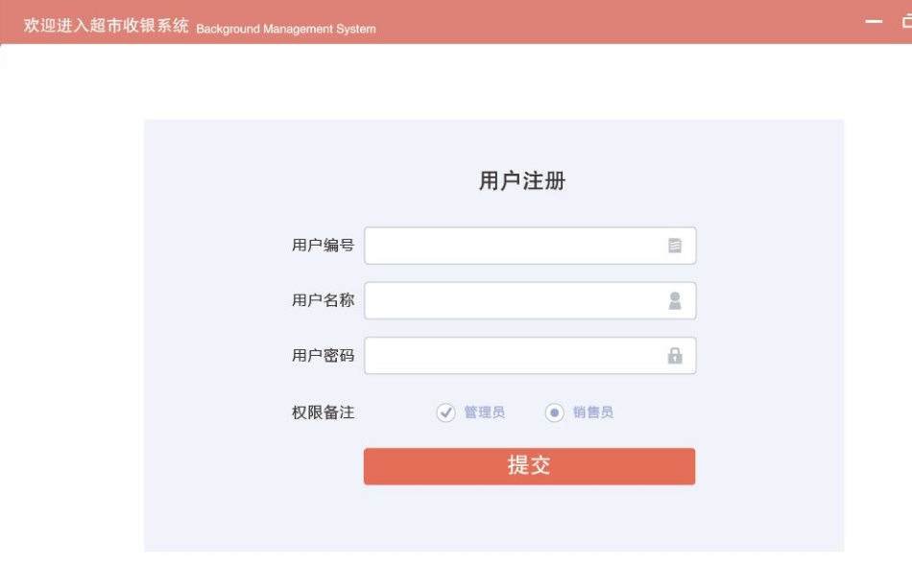Click the 权限备注 label
This screenshot has height=588, width=912.
pyautogui.click(x=323, y=412)
